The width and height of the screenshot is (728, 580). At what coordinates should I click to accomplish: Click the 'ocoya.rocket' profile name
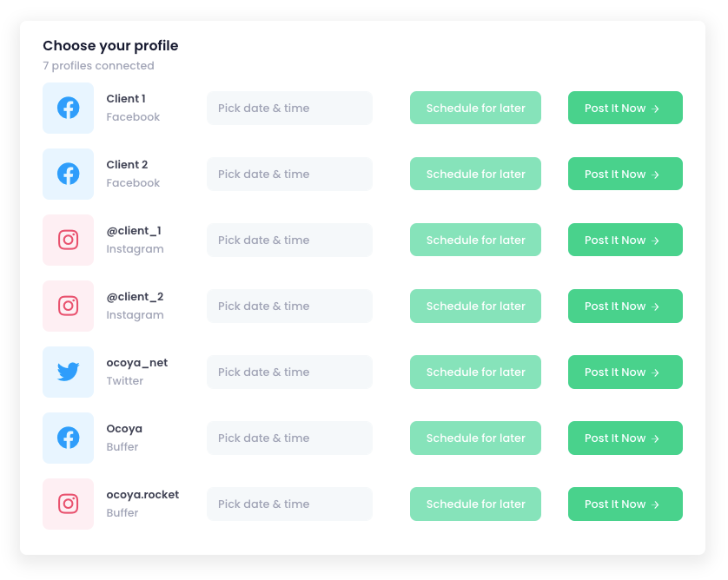click(x=142, y=495)
